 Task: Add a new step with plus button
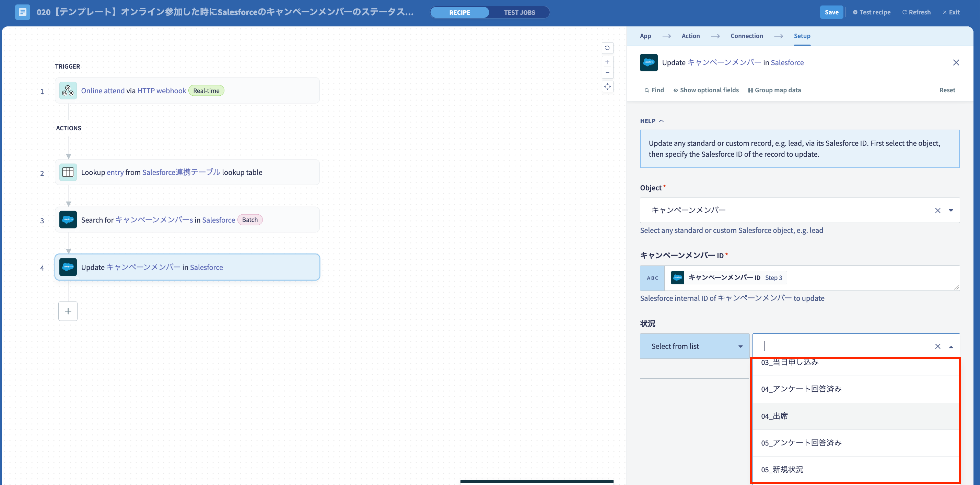point(68,311)
